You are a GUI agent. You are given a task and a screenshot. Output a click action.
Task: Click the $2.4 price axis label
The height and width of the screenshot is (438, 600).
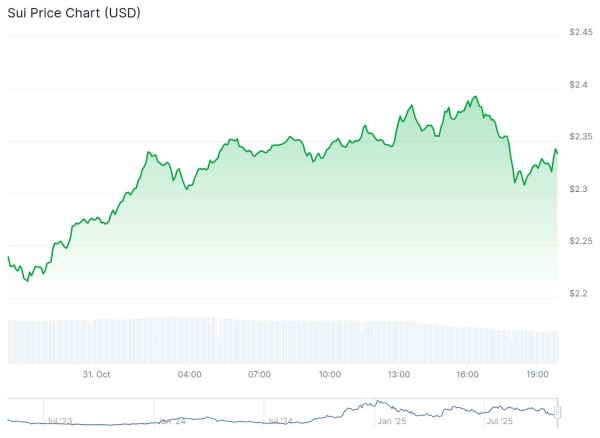[x=578, y=85]
